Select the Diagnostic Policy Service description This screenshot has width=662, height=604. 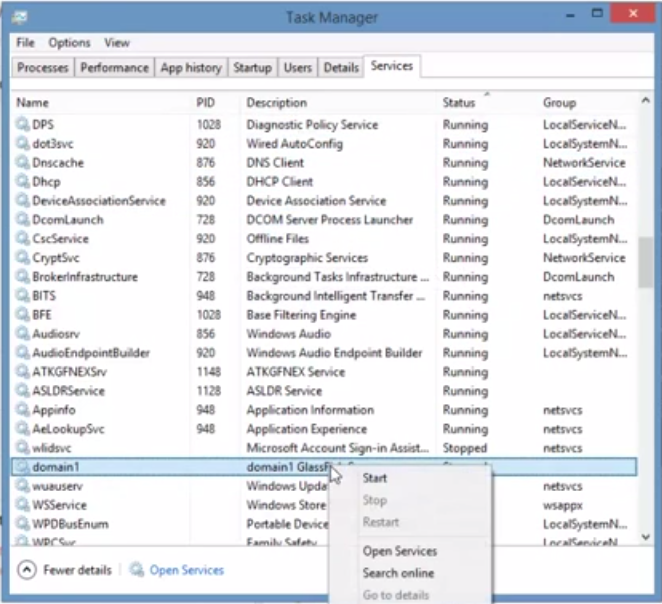coord(312,125)
